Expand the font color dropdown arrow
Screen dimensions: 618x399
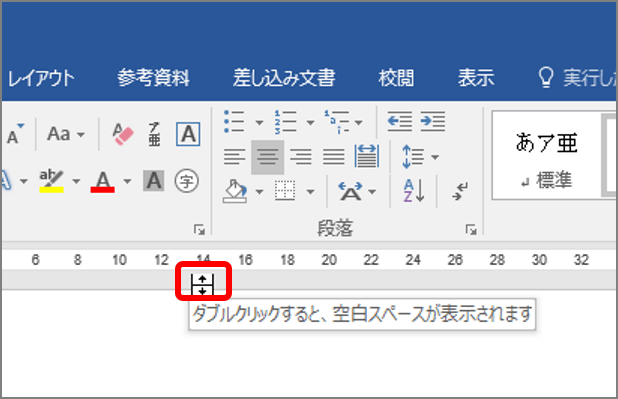click(127, 181)
